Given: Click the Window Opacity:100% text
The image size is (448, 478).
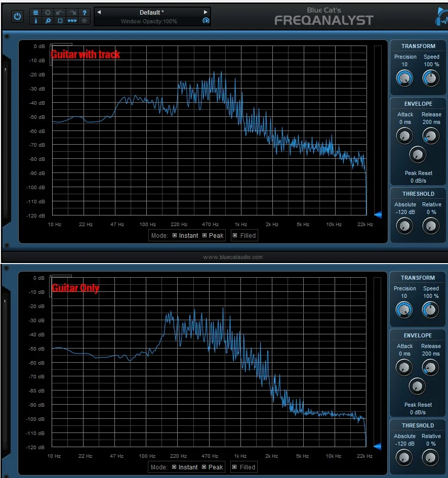Looking at the screenshot, I should point(149,21).
